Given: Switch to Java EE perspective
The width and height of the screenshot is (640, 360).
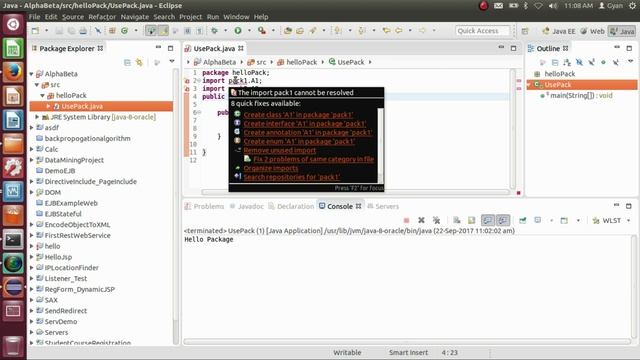Looking at the screenshot, I should [559, 31].
